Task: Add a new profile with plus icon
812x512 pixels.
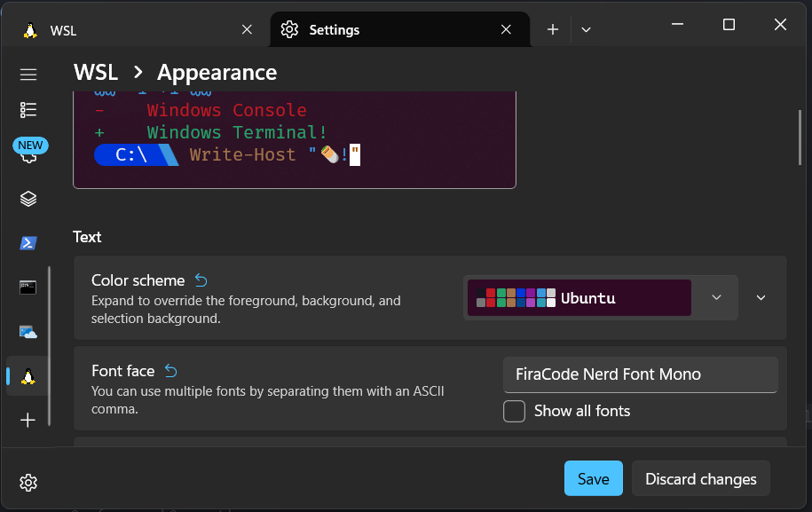Action: coord(28,420)
